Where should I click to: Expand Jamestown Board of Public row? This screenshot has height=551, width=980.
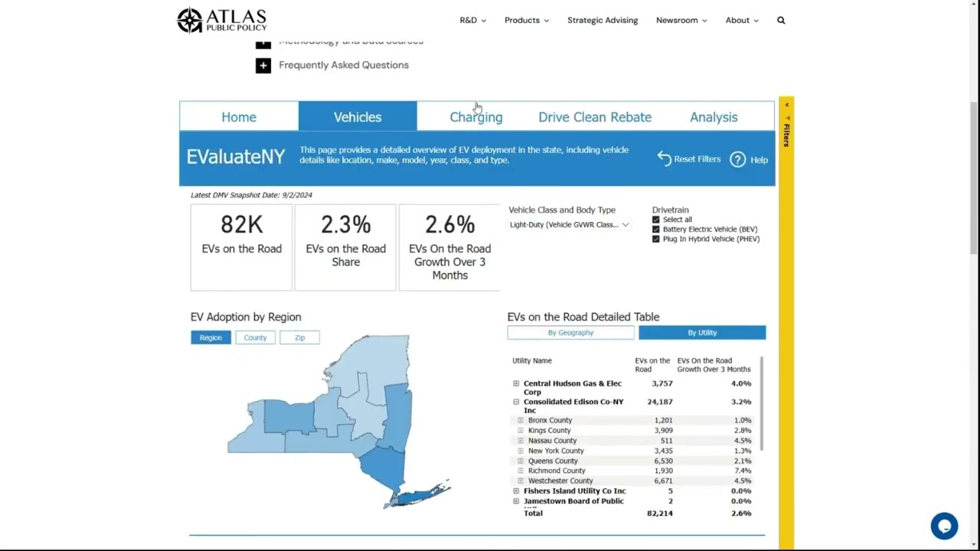coord(516,501)
